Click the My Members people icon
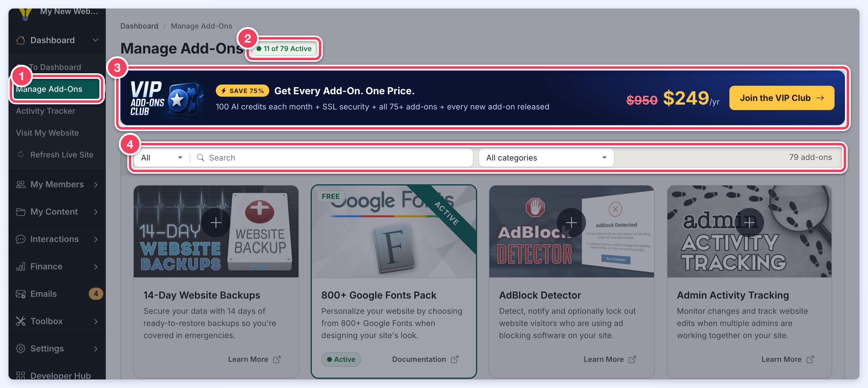The image size is (868, 388). pyautogui.click(x=21, y=184)
